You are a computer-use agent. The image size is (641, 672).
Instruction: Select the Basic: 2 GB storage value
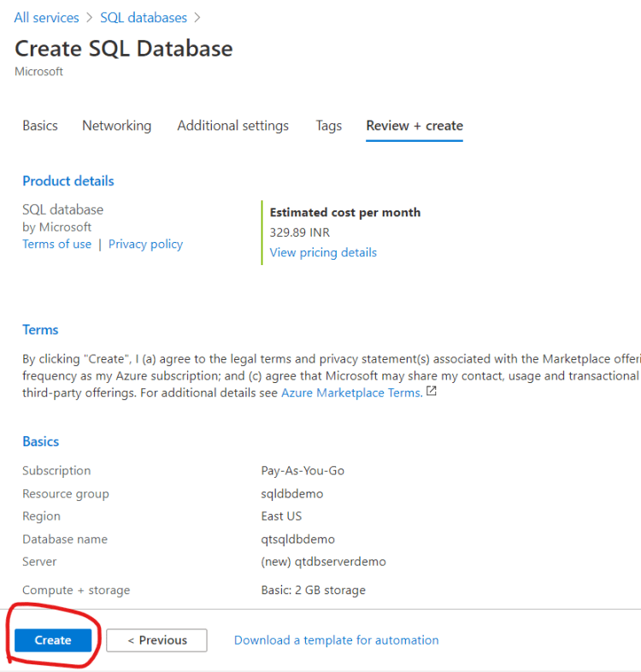click(x=313, y=590)
